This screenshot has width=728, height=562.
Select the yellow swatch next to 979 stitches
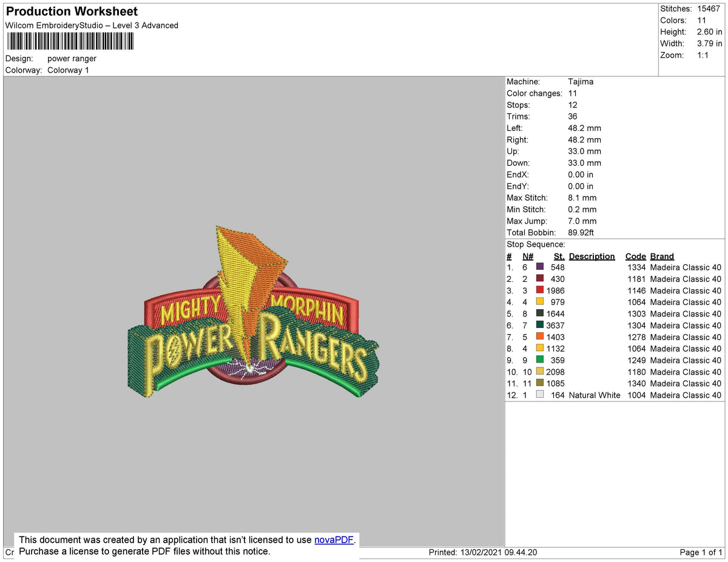pyautogui.click(x=539, y=302)
